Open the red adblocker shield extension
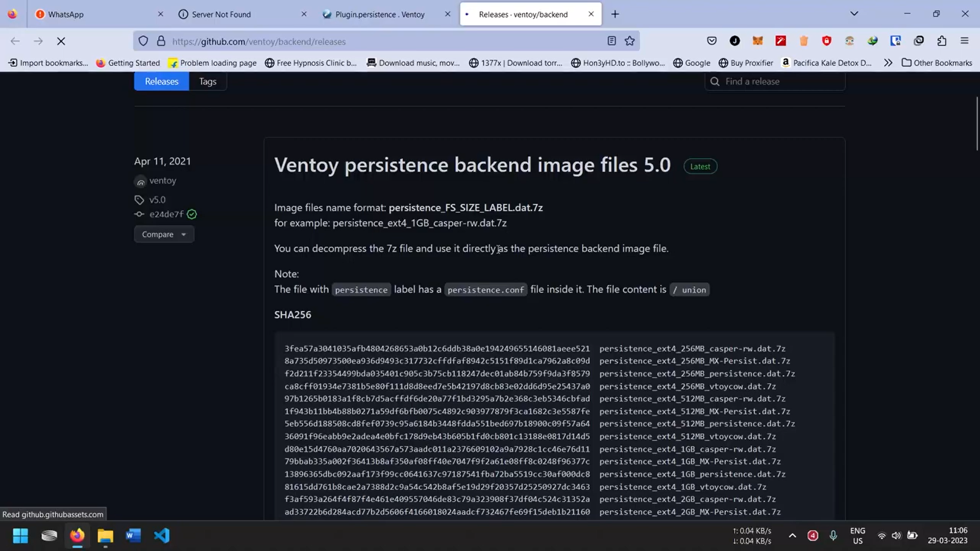980x551 pixels. (x=827, y=41)
